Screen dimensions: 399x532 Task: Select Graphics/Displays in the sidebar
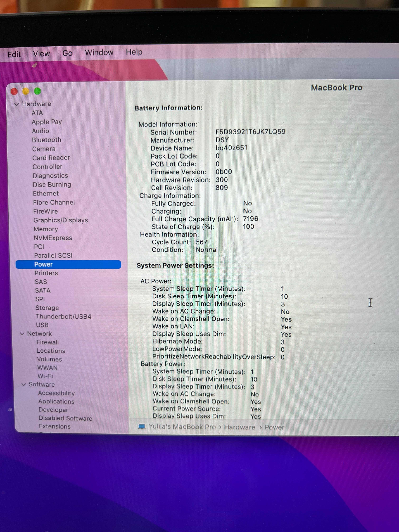(61, 220)
